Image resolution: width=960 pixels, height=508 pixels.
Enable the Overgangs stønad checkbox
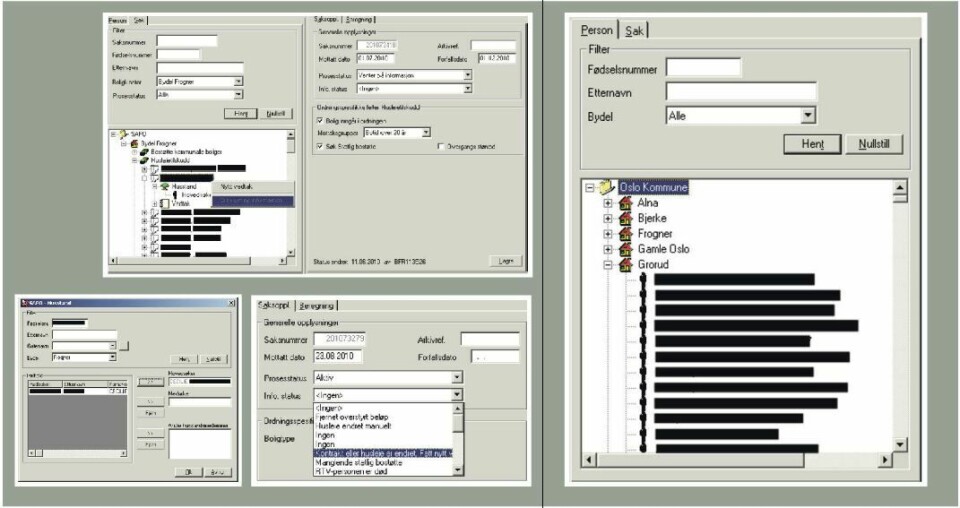[441, 147]
